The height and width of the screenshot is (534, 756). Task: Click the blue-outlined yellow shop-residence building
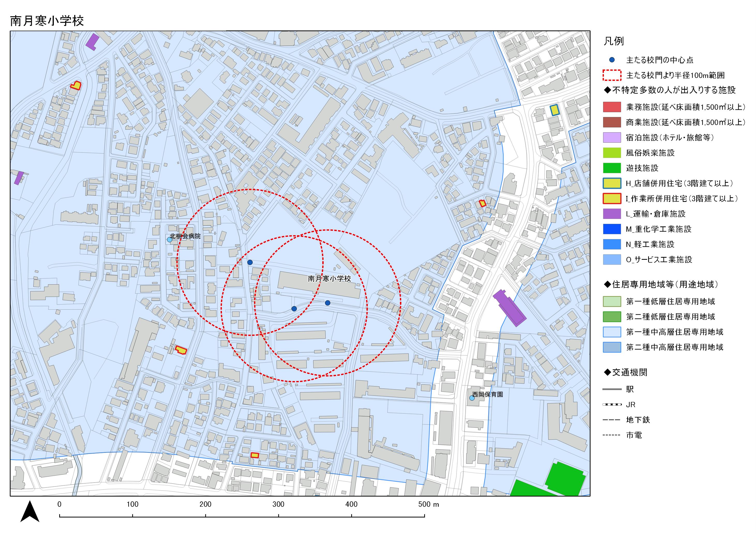point(555,110)
